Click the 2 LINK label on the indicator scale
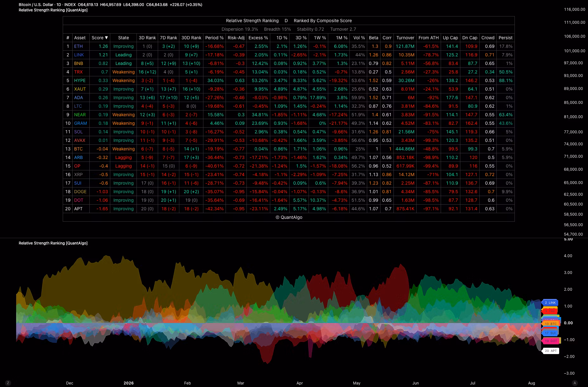 [550, 303]
